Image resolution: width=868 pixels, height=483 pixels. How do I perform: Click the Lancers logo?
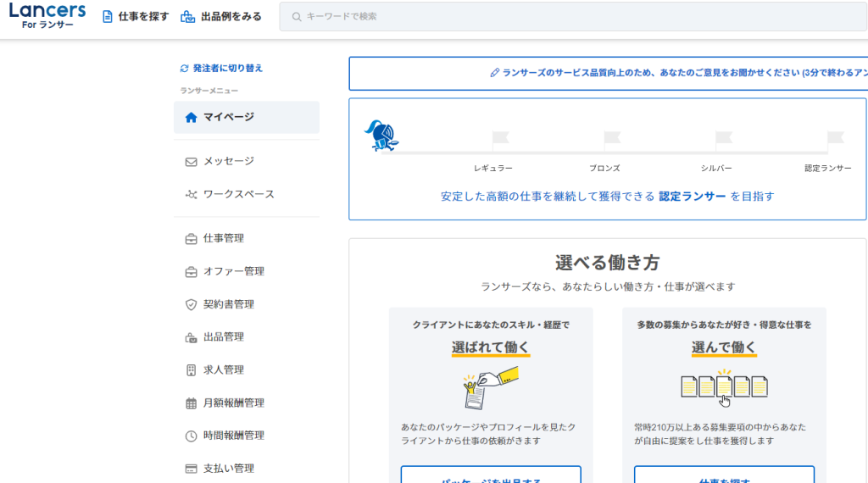47,16
